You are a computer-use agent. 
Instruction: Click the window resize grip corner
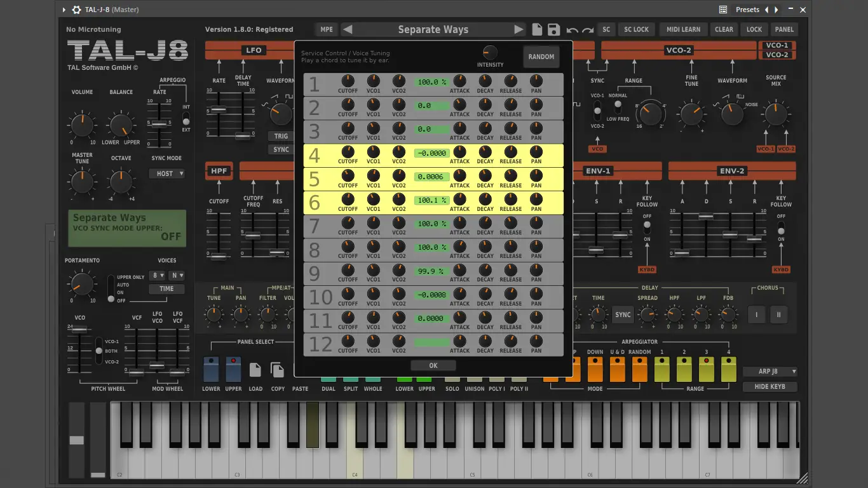803,478
